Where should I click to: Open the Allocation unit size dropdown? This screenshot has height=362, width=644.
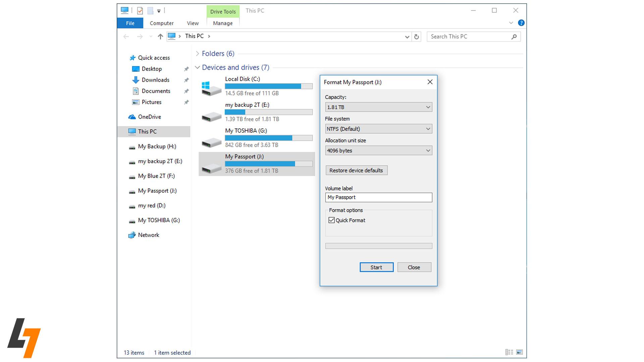click(x=378, y=150)
